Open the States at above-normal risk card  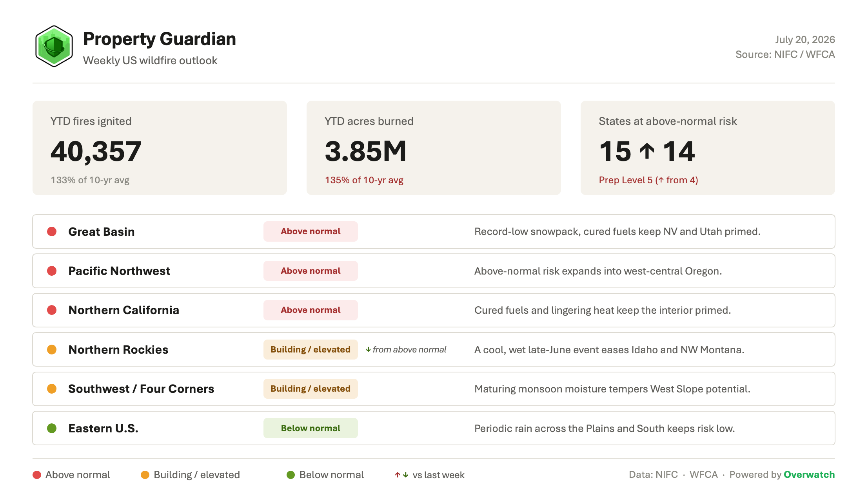pyautogui.click(x=708, y=148)
